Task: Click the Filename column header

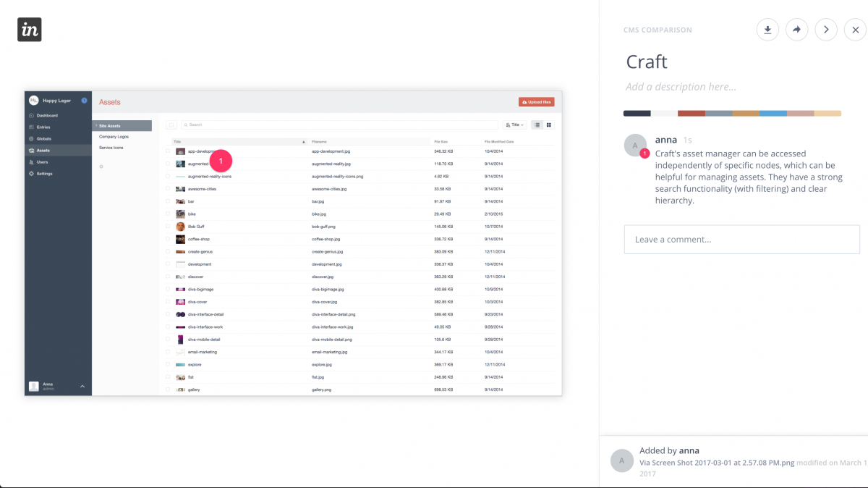Action: [x=320, y=142]
